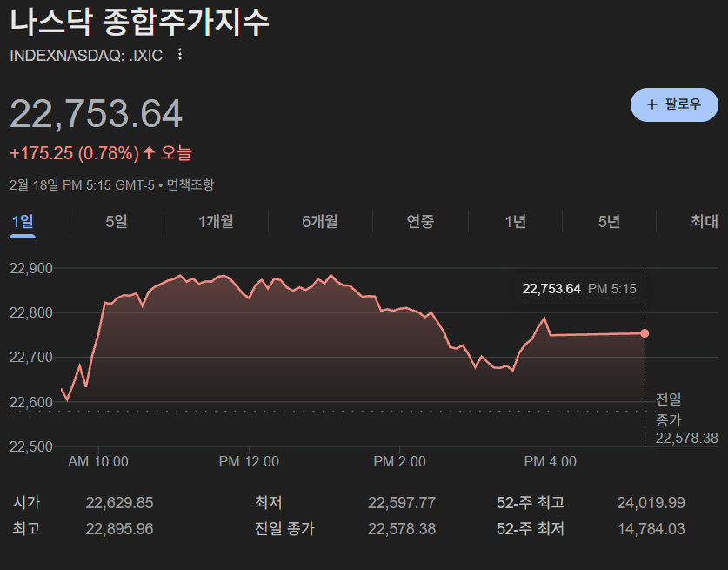Click the plus icon on the 팔로우 button
The width and height of the screenshot is (728, 570).
point(651,104)
